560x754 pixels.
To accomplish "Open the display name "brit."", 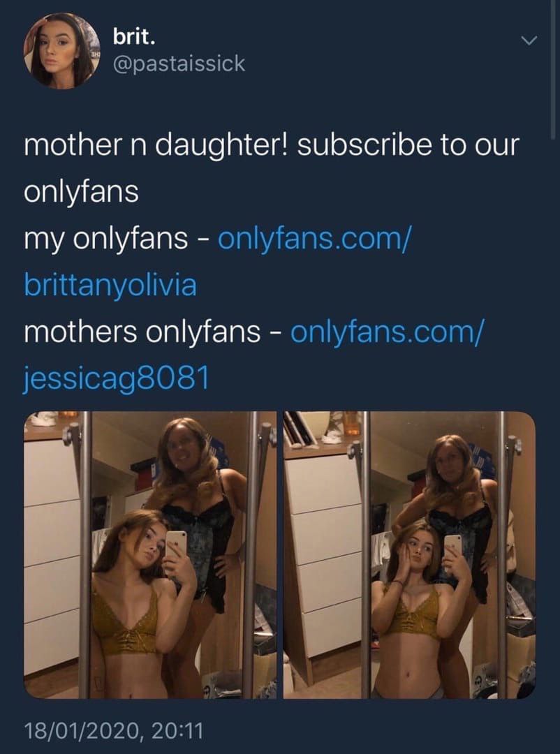I will pyautogui.click(x=134, y=37).
